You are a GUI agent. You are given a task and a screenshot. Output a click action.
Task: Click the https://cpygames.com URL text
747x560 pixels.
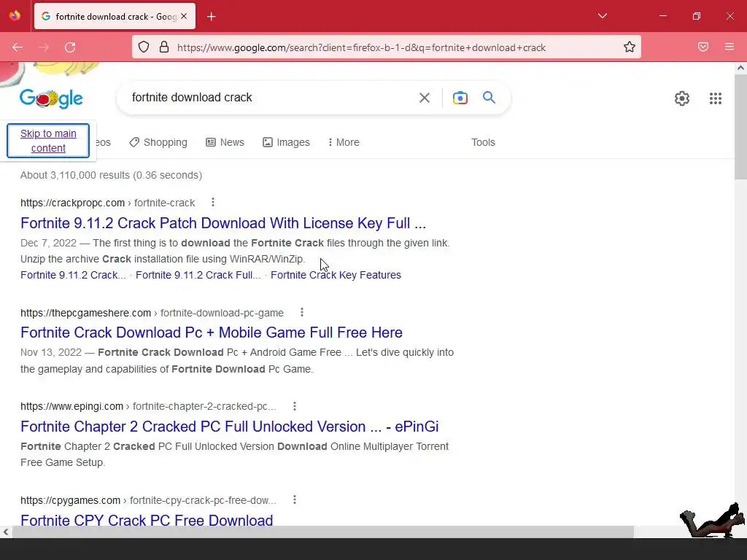tap(71, 500)
